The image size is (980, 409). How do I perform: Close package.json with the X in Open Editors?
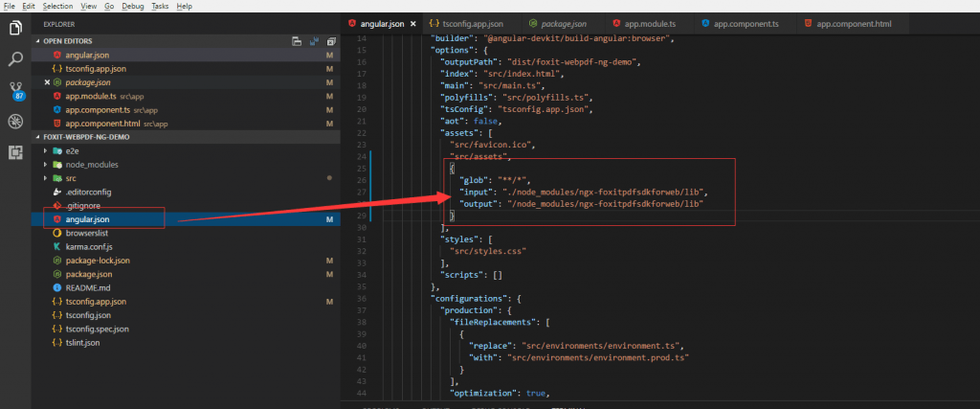47,82
